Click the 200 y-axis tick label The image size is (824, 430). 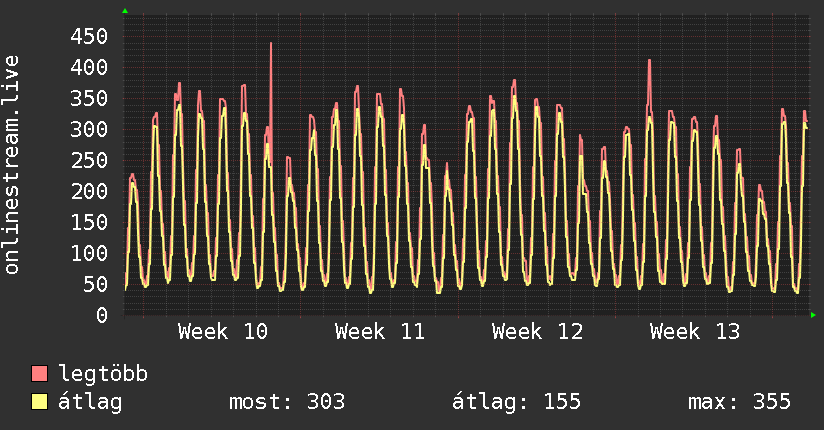point(89,191)
